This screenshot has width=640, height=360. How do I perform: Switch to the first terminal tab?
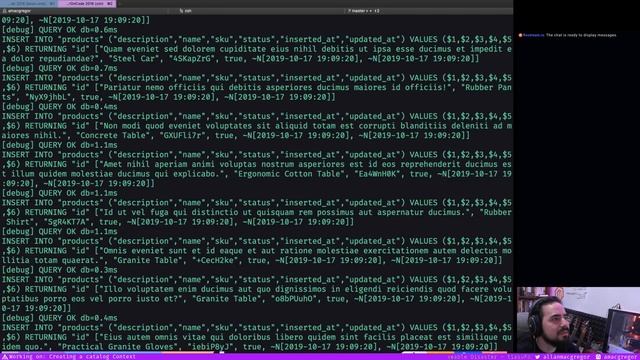[29, 4]
